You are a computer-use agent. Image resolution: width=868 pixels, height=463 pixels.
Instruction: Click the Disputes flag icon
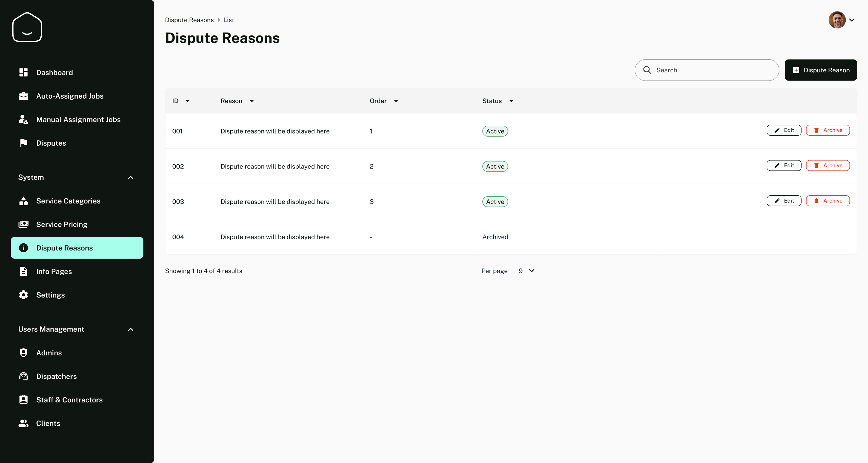pos(23,143)
